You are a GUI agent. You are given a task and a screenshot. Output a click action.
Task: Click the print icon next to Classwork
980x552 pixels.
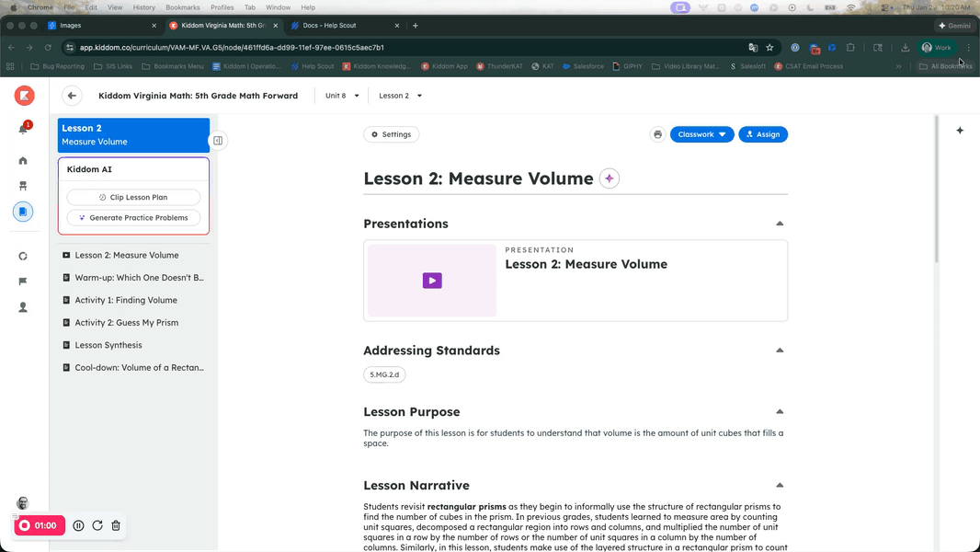coord(657,134)
